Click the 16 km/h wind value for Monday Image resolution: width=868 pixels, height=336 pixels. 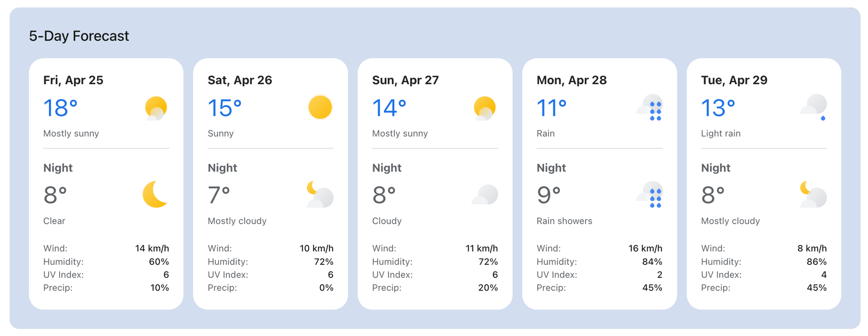(644, 248)
